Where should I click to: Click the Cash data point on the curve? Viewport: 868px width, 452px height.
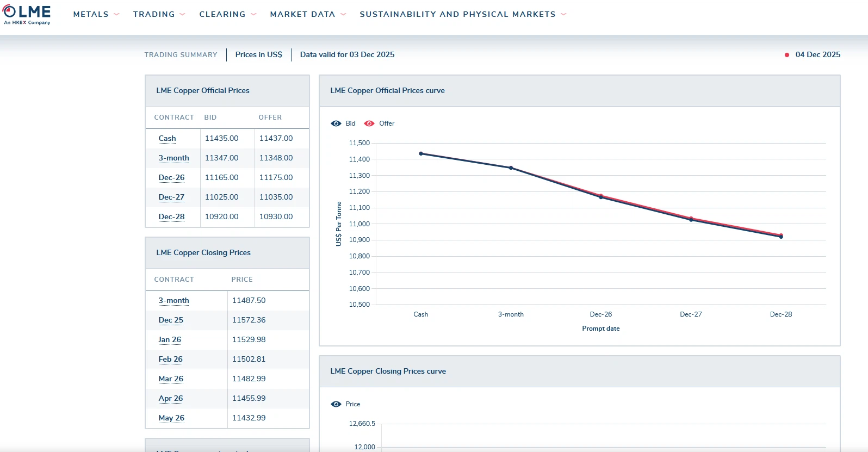coord(421,153)
